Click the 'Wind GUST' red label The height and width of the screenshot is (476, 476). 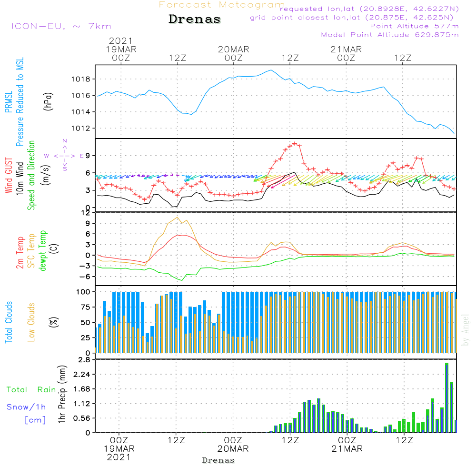9,175
